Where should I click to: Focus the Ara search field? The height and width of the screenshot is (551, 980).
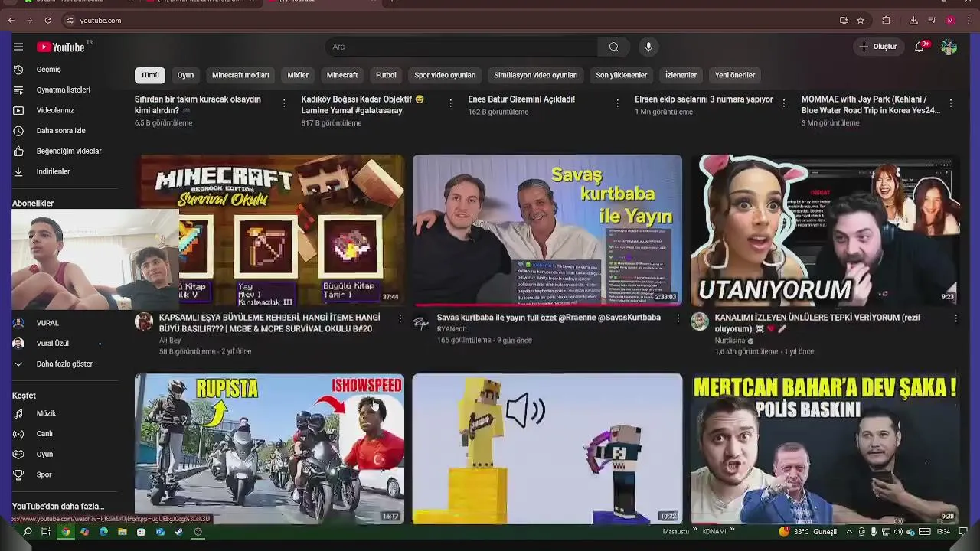pos(462,47)
